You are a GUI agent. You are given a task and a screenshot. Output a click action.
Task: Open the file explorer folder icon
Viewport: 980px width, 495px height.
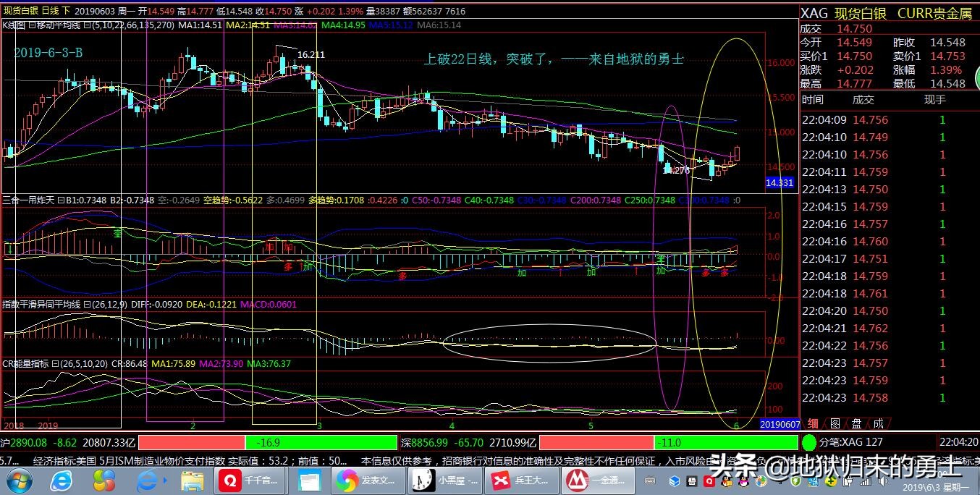coord(192,480)
